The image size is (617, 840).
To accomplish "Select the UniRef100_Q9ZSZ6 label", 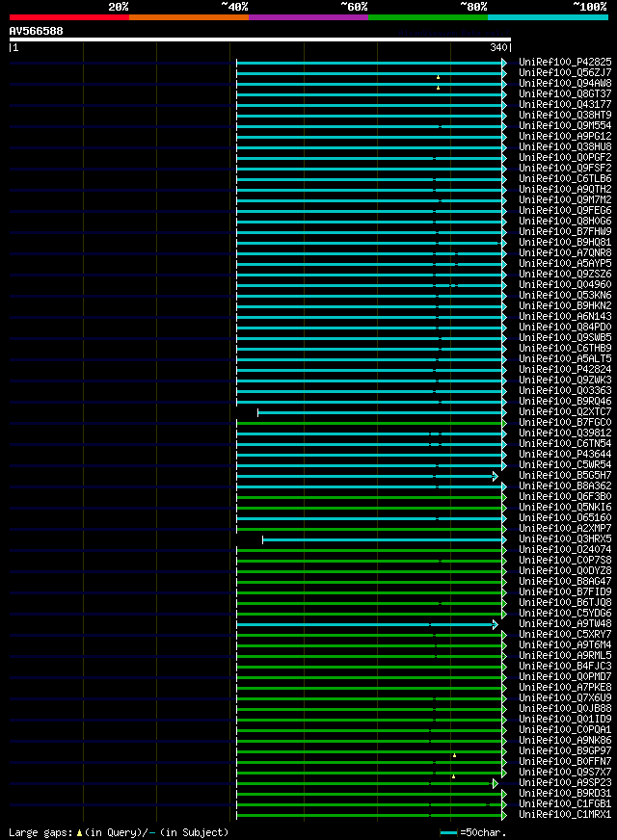I will (565, 275).
